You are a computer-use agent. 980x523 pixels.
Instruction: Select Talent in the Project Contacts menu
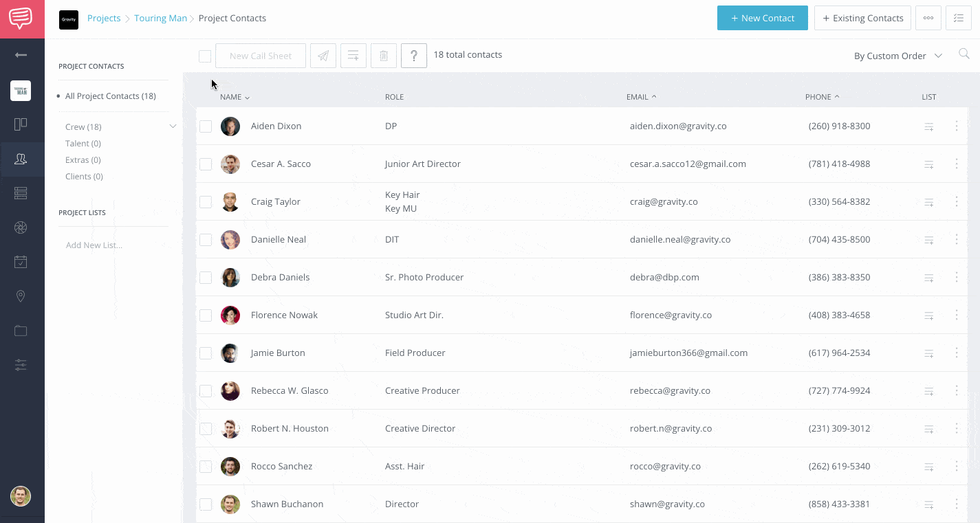(83, 143)
